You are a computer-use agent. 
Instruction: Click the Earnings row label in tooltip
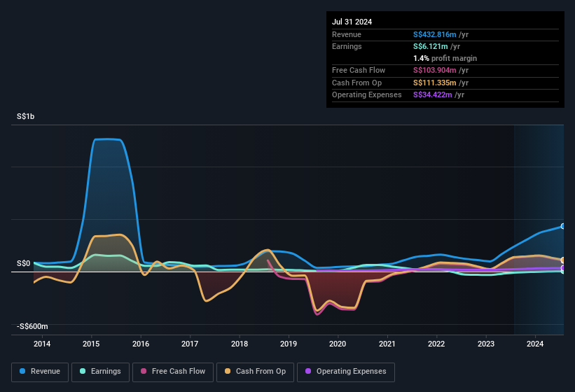pyautogui.click(x=347, y=46)
